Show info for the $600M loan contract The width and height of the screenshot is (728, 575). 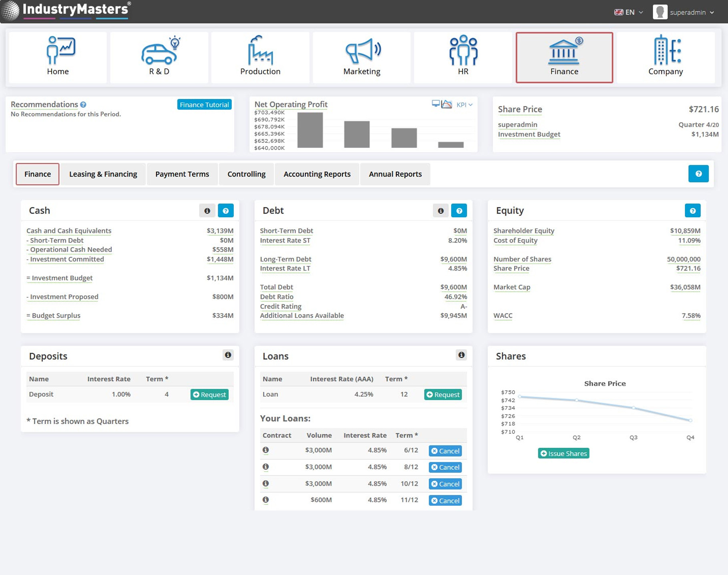click(x=265, y=500)
